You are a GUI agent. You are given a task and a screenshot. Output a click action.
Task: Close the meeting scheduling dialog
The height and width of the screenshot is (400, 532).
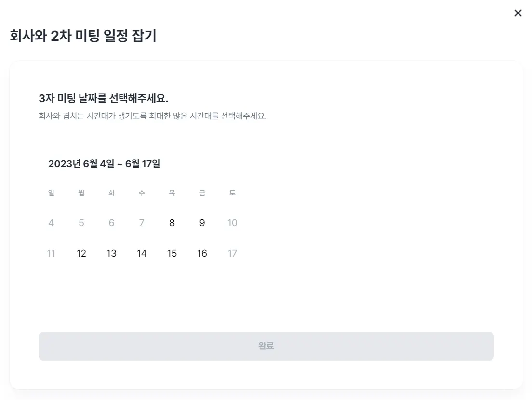[518, 13]
